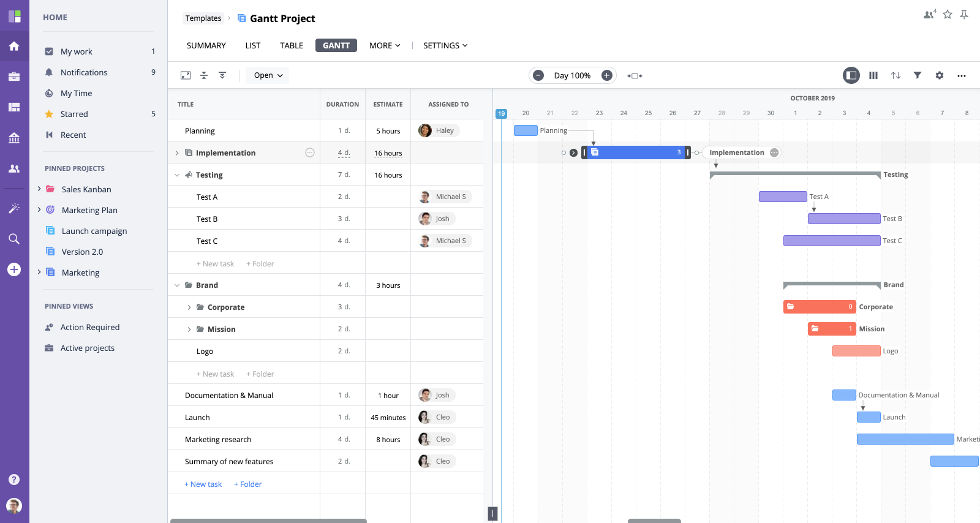Click the plus create button in left rail
The width and height of the screenshot is (980, 523).
(x=14, y=269)
